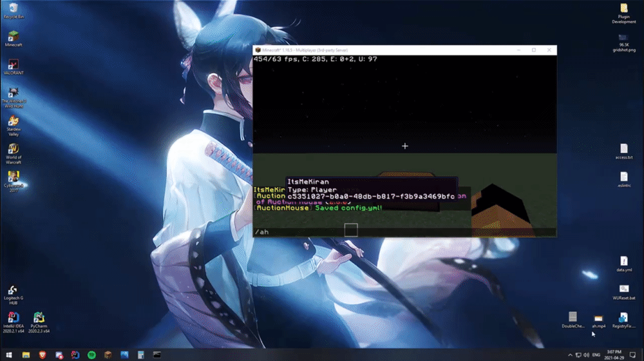Select the Recycle Bin desktop icon
The height and width of the screenshot is (361, 644).
(x=13, y=11)
